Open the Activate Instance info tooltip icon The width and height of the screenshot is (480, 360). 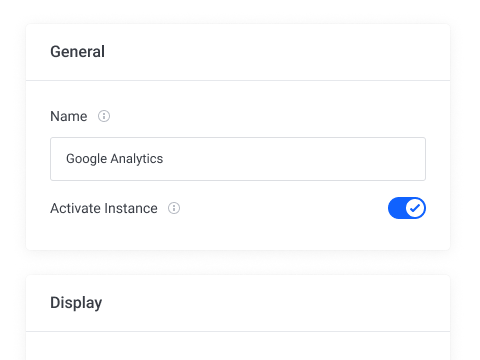coord(174,208)
